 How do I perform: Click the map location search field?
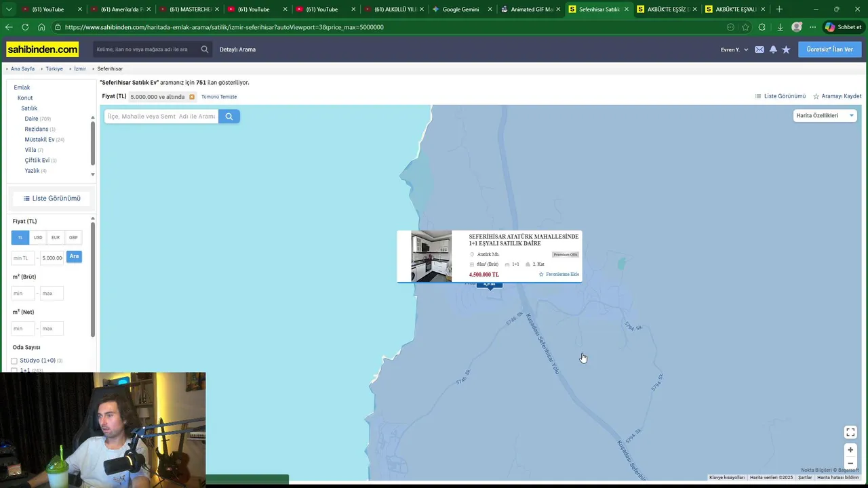point(161,117)
